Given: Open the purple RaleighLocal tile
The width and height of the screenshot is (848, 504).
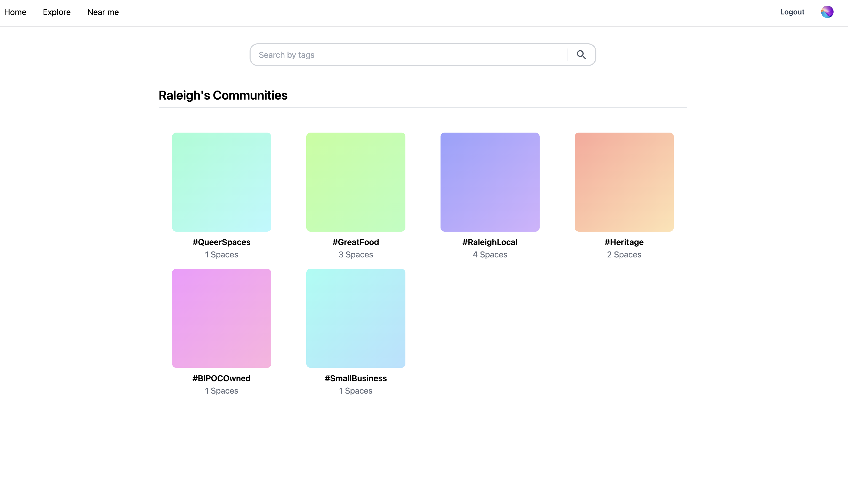Looking at the screenshot, I should (x=490, y=182).
